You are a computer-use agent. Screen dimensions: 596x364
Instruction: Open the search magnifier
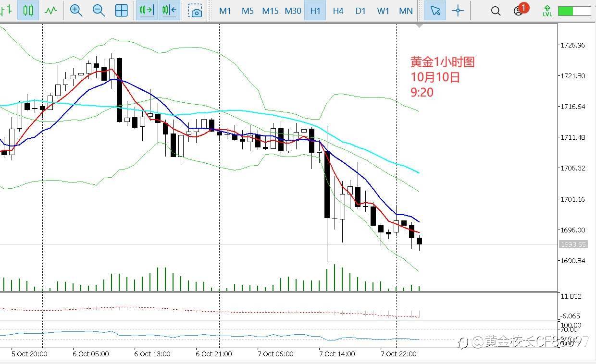[496, 11]
